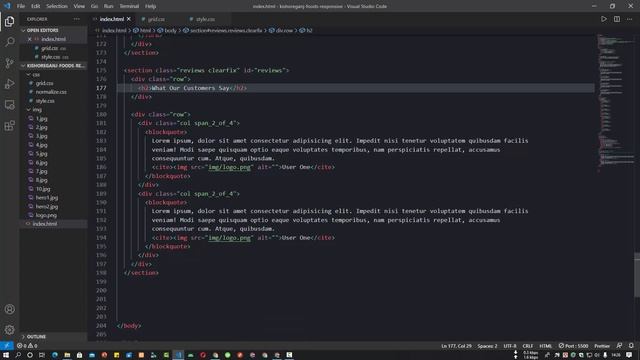Click the body breadcrumb item

coord(167,30)
